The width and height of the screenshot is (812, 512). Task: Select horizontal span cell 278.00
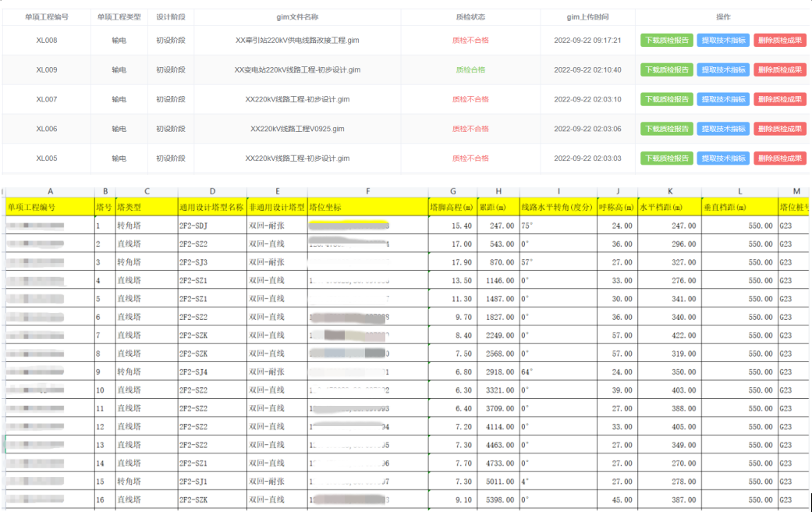(x=669, y=482)
